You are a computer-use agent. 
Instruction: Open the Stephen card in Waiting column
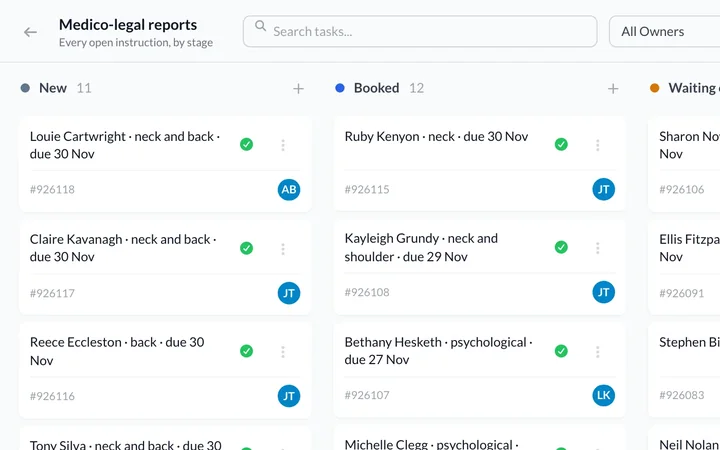pyautogui.click(x=689, y=342)
